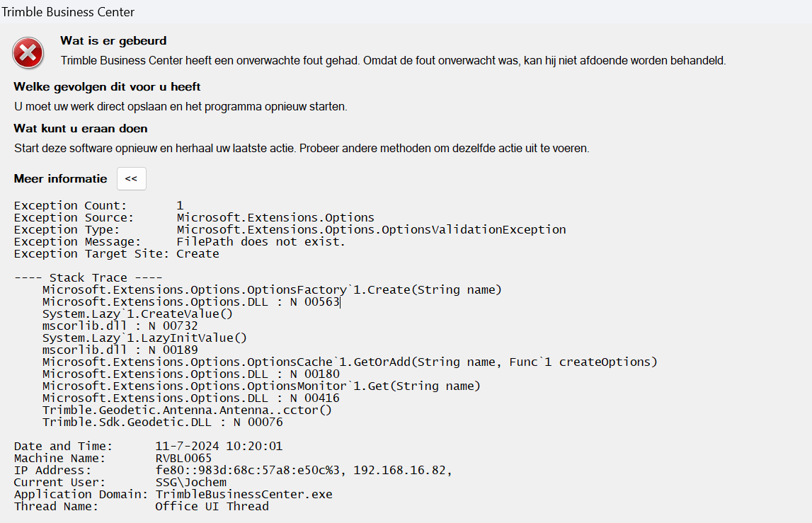
Task: Click the Thread Name Office UI Thread line
Action: [x=141, y=507]
